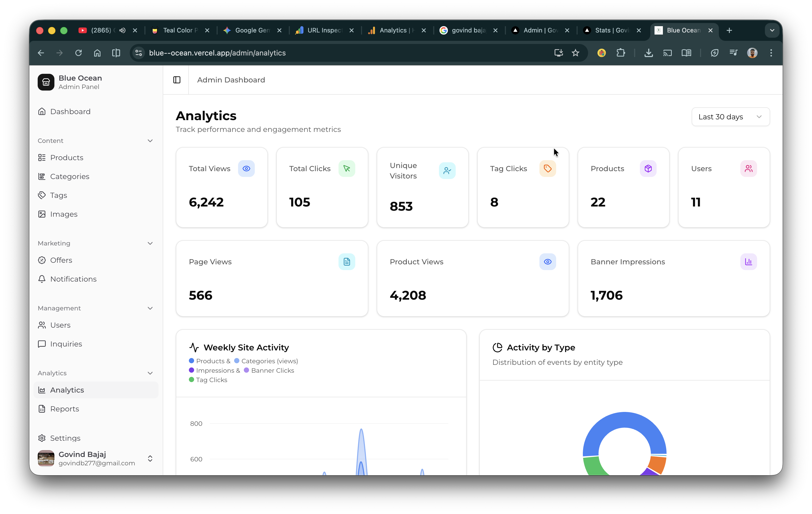Go to the Inquiries page
Image resolution: width=812 pixels, height=514 pixels.
point(66,344)
